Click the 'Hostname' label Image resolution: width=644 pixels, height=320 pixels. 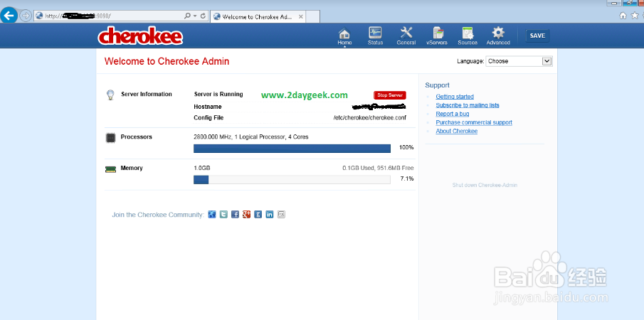click(x=208, y=107)
